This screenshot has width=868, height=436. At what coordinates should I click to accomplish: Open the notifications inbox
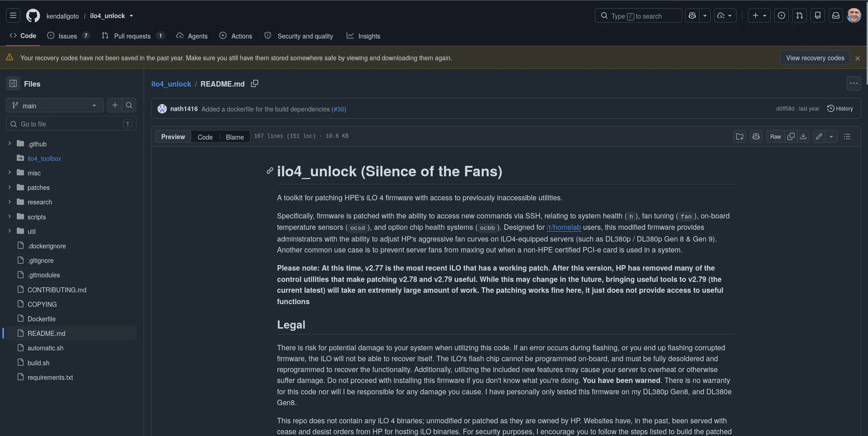coord(836,15)
